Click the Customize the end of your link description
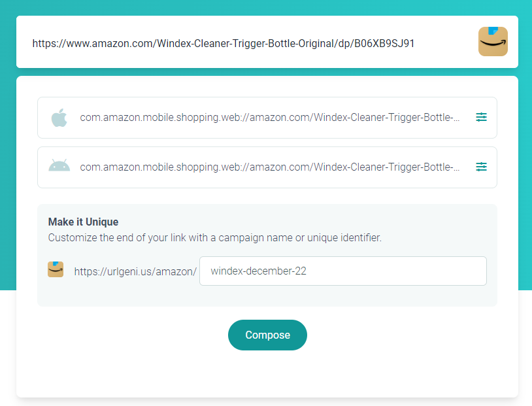 (x=215, y=237)
